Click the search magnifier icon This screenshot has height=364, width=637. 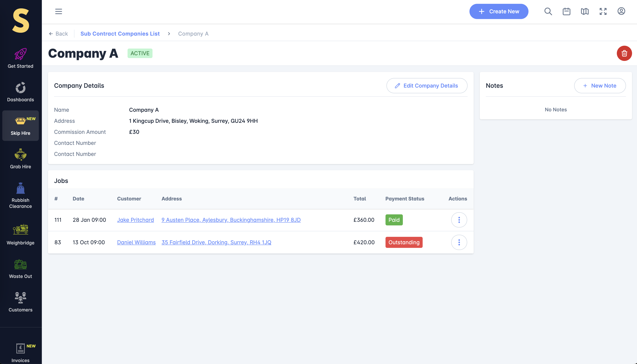(548, 11)
